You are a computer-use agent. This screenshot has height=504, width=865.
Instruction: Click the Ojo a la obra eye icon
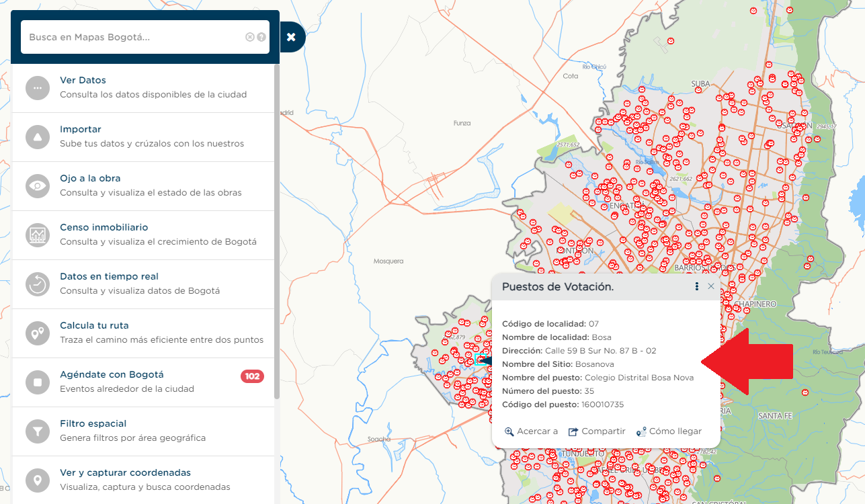(x=37, y=185)
